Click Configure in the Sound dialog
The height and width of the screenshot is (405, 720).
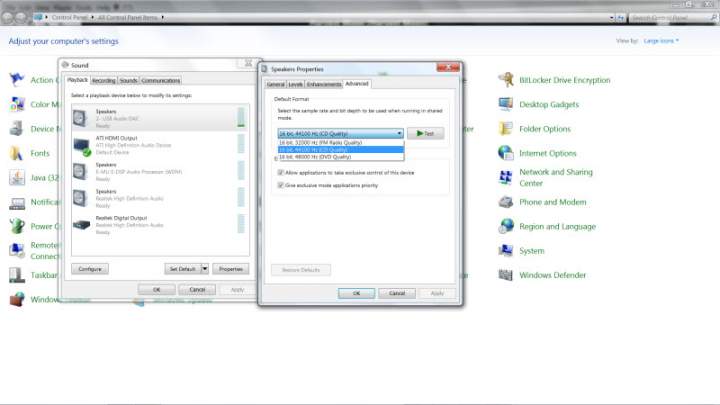[90, 269]
